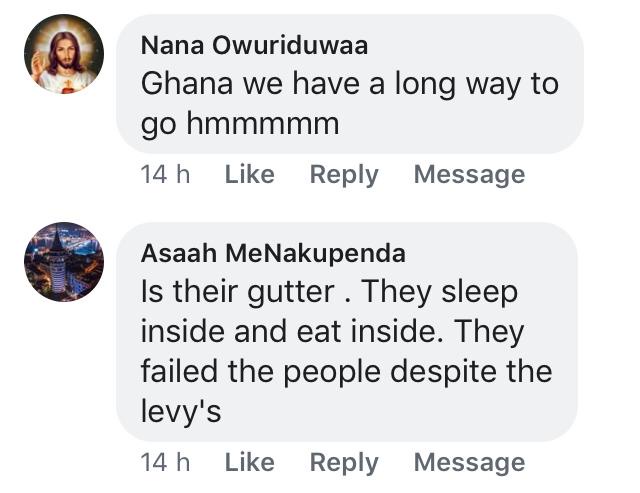Click the 14 h timestamp under Nana's comment

[x=165, y=175]
